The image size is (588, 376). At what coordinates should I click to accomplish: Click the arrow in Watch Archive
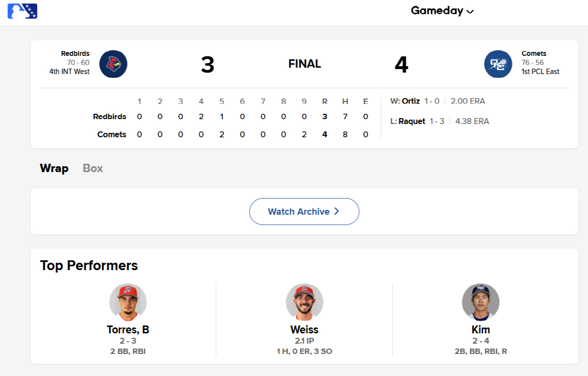[x=337, y=211]
